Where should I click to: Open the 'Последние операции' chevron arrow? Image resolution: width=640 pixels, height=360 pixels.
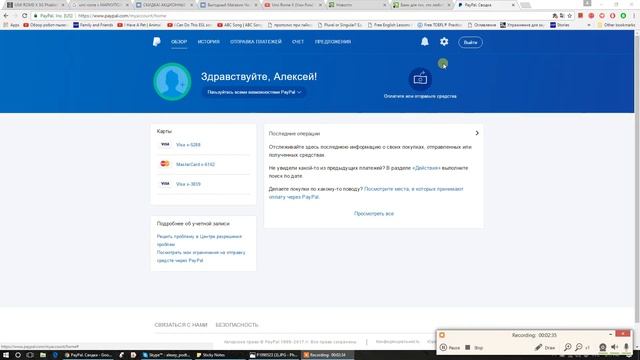coord(477,133)
